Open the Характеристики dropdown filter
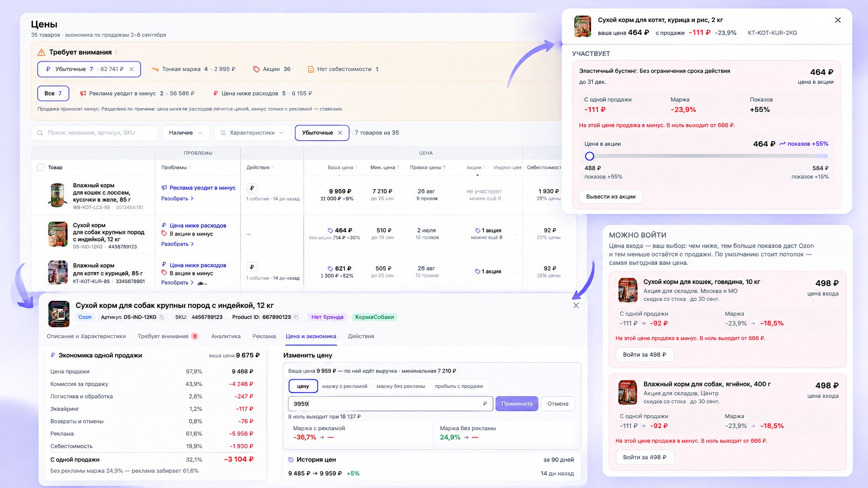Viewport: 868px width, 488px height. point(252,133)
